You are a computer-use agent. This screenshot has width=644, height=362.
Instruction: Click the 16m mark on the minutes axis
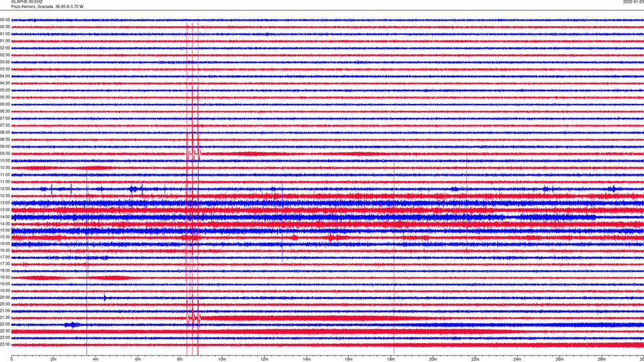(349, 359)
